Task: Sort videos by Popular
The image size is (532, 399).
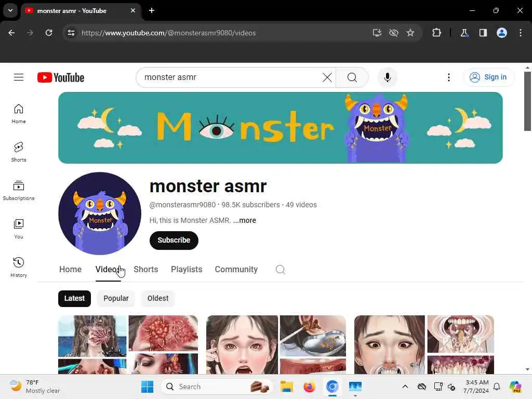Action: tap(116, 299)
